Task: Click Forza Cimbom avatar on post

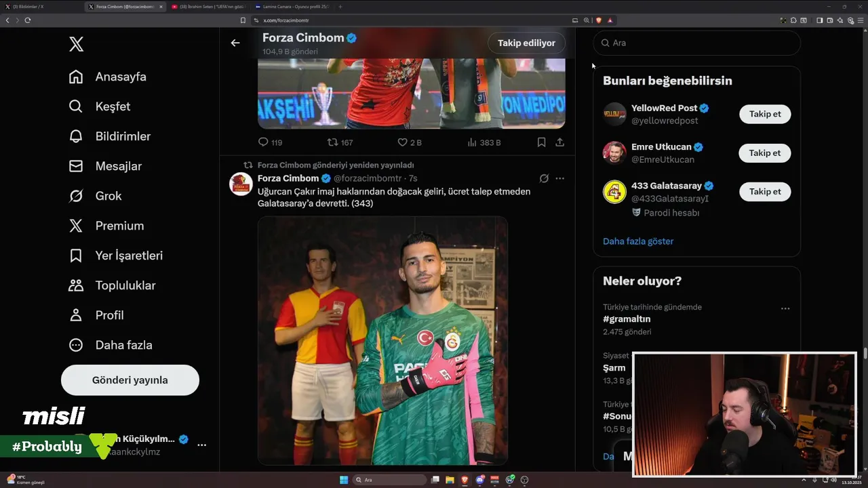Action: 241,184
